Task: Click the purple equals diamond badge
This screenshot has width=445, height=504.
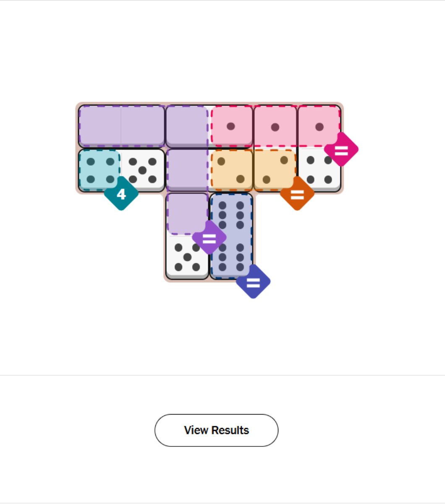Action: [x=209, y=238]
